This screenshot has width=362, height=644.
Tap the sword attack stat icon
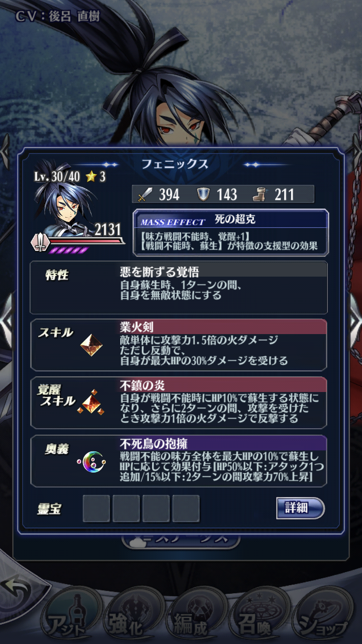tap(144, 195)
